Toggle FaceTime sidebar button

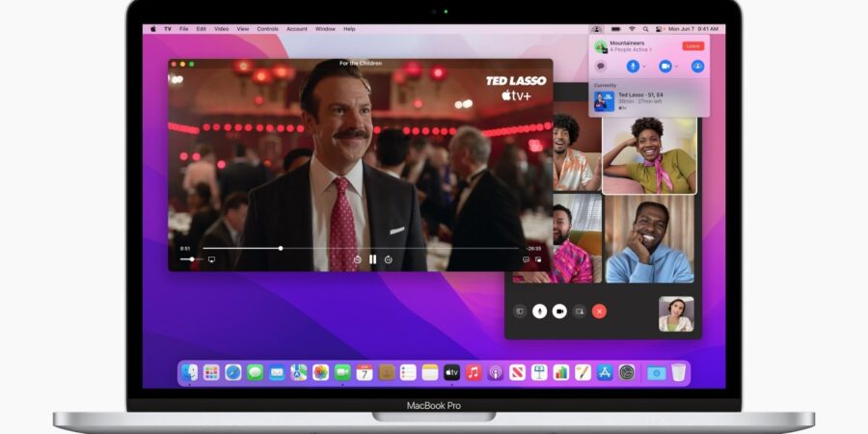[x=520, y=312]
